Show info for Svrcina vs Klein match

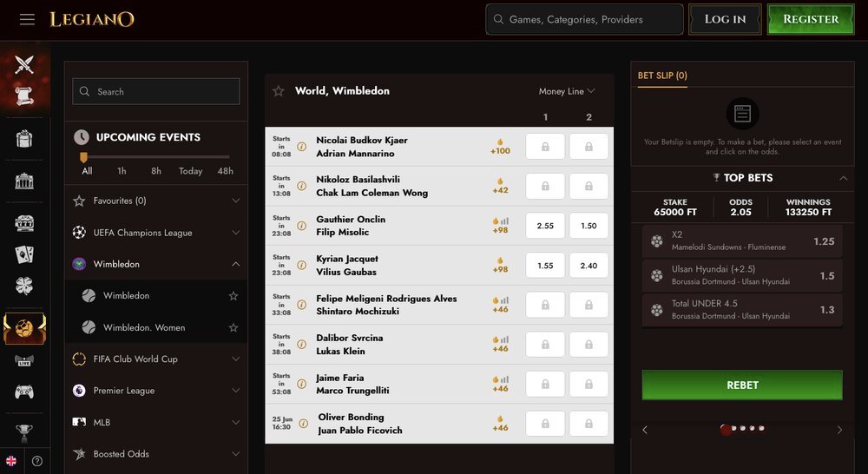tap(302, 345)
